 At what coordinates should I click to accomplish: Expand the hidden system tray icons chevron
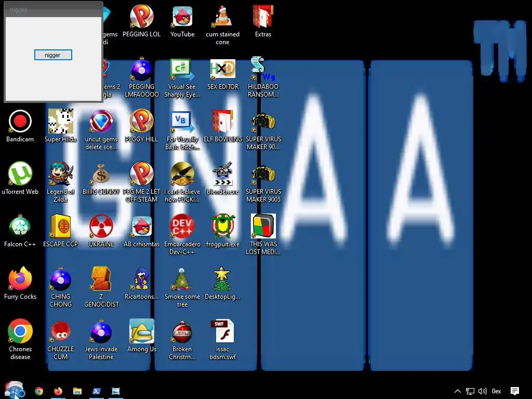point(458,391)
